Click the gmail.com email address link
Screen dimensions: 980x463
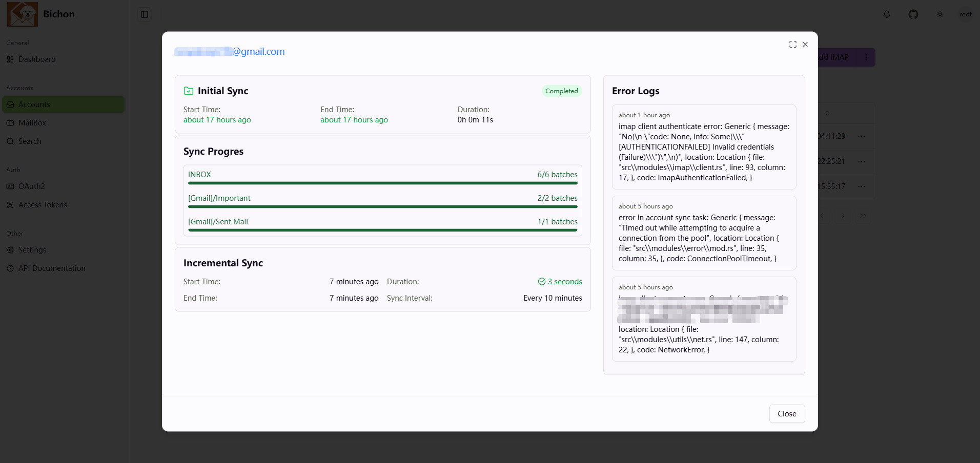point(229,51)
